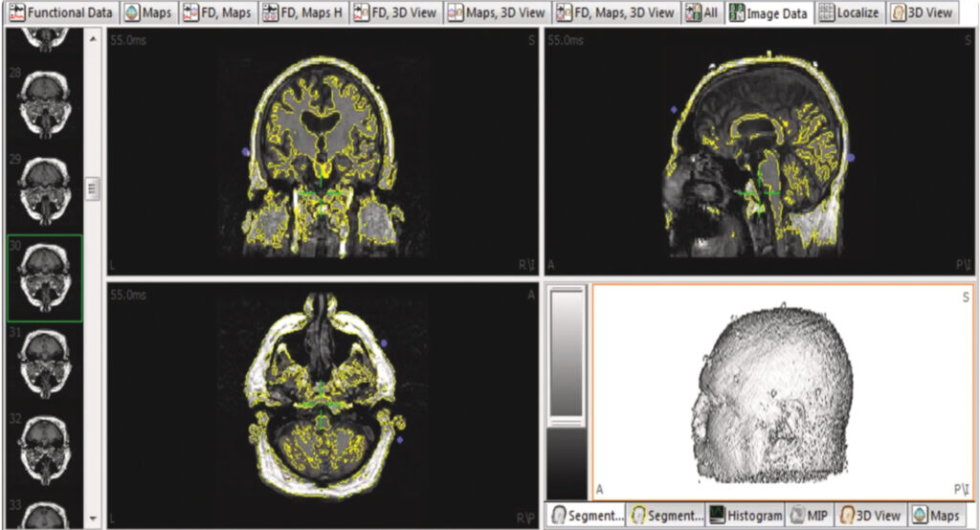Click the lower dark grayscale slider bar
This screenshot has width=980, height=530.
coord(567,463)
